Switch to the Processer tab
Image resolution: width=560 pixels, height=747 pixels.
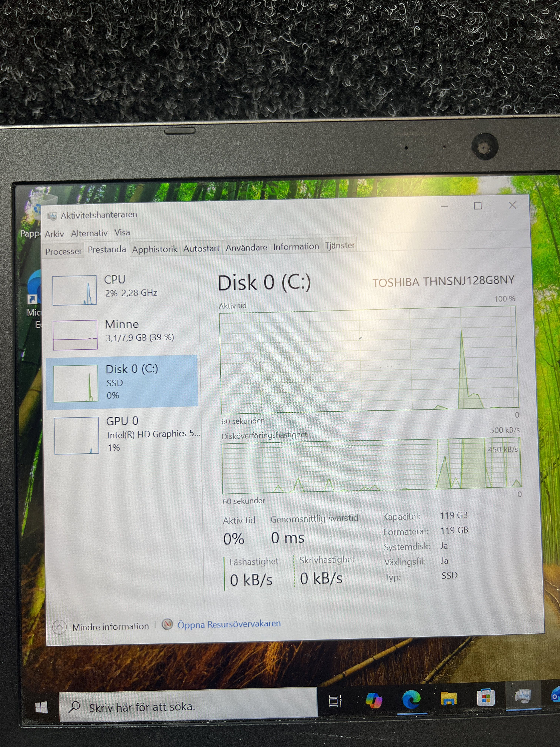(64, 251)
